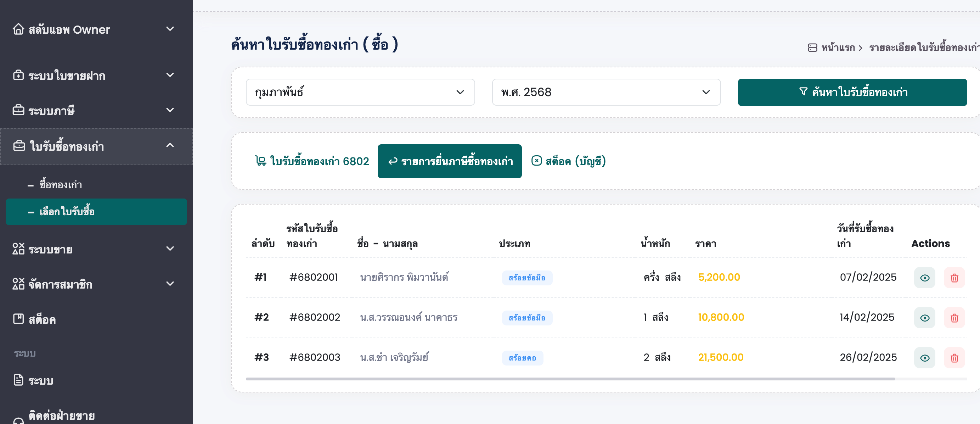Image resolution: width=980 pixels, height=424 pixels.
Task: Show details of น.ส.วรรณอนงค์ นาคาธร entry
Action: (x=924, y=317)
